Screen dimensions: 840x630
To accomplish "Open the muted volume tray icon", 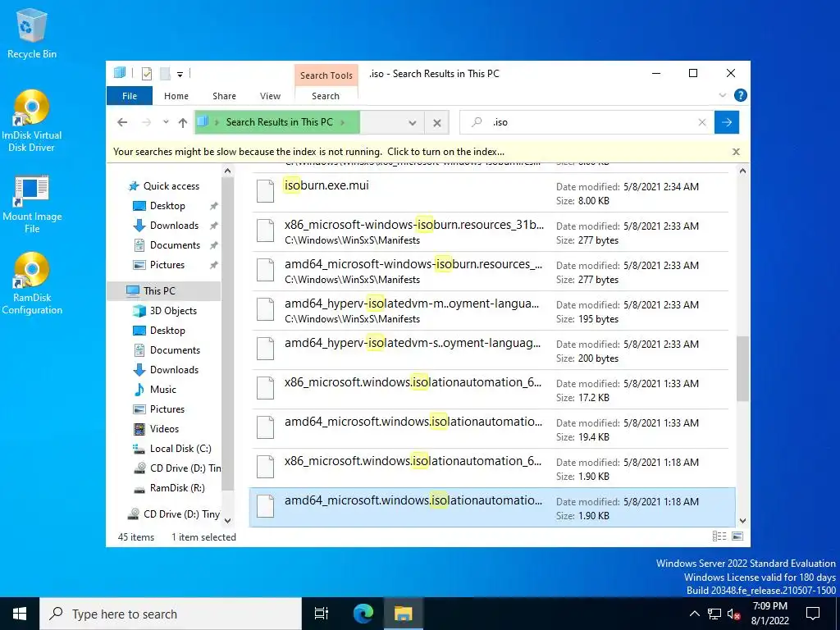I will point(733,614).
